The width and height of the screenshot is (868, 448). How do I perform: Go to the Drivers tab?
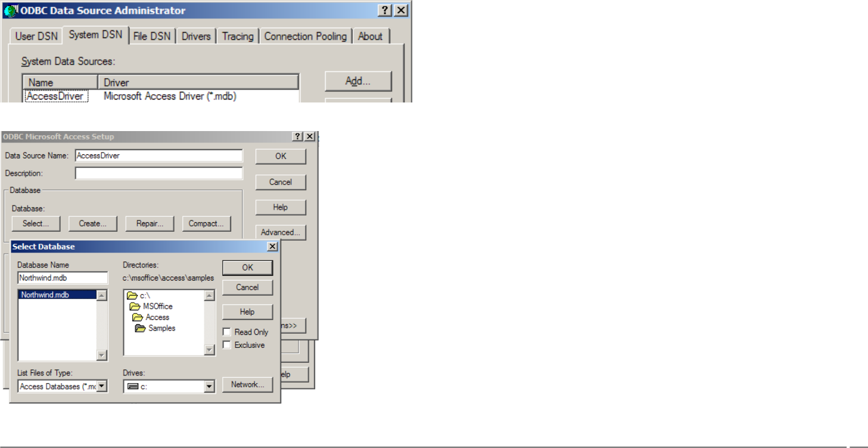click(x=196, y=36)
